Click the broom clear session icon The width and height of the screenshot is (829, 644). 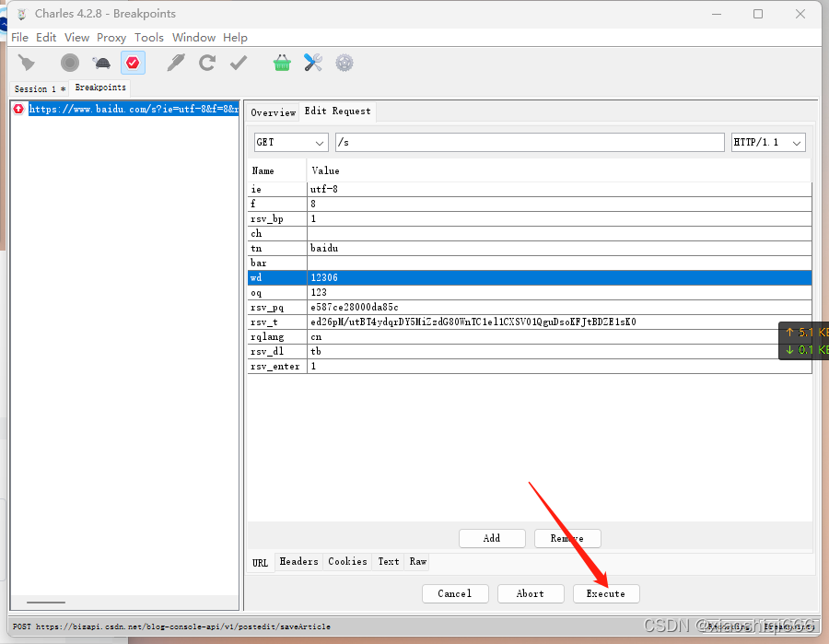pos(27,64)
